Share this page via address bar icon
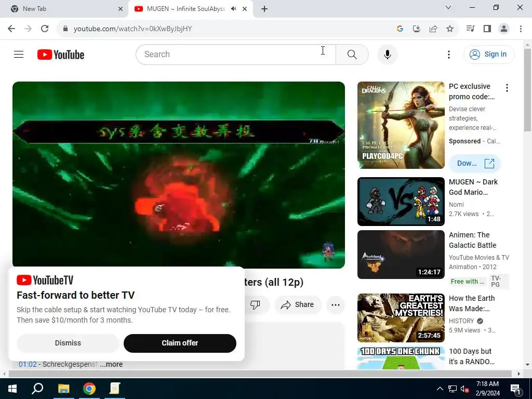Viewport: 532px width, 399px height. (x=433, y=29)
